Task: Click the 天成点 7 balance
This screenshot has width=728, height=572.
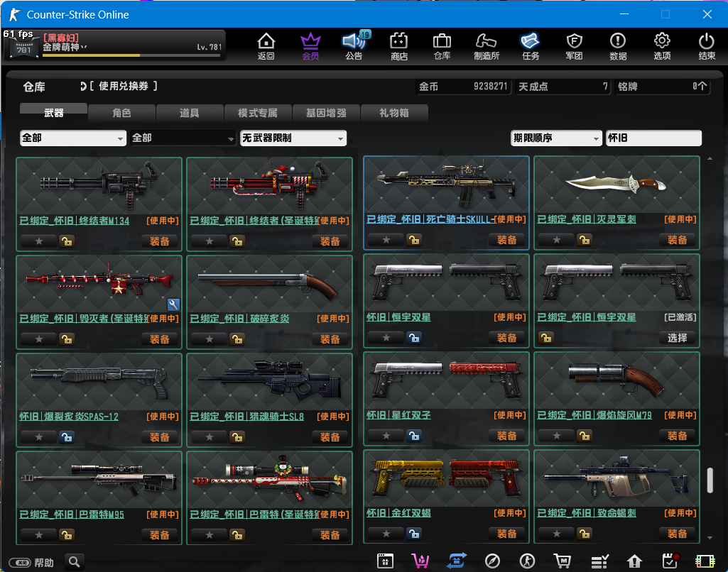Action: point(563,87)
